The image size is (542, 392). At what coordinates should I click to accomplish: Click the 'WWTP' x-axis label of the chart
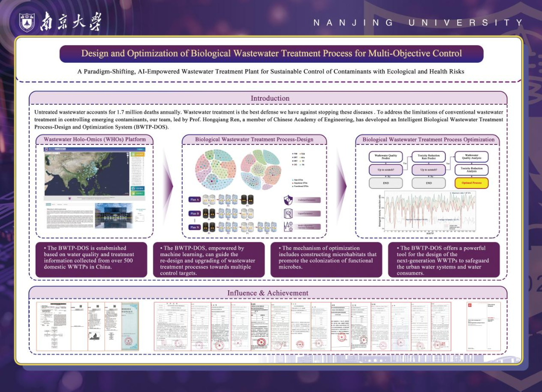[x=430, y=234]
